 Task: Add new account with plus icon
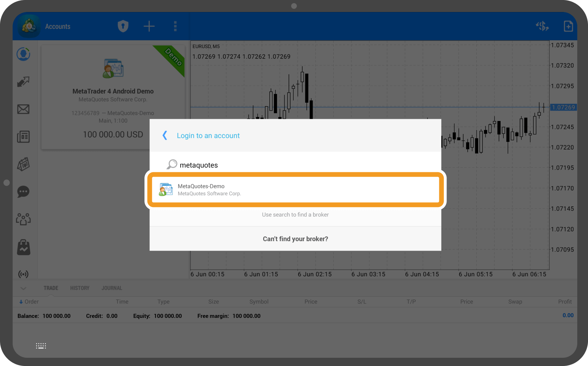(149, 26)
